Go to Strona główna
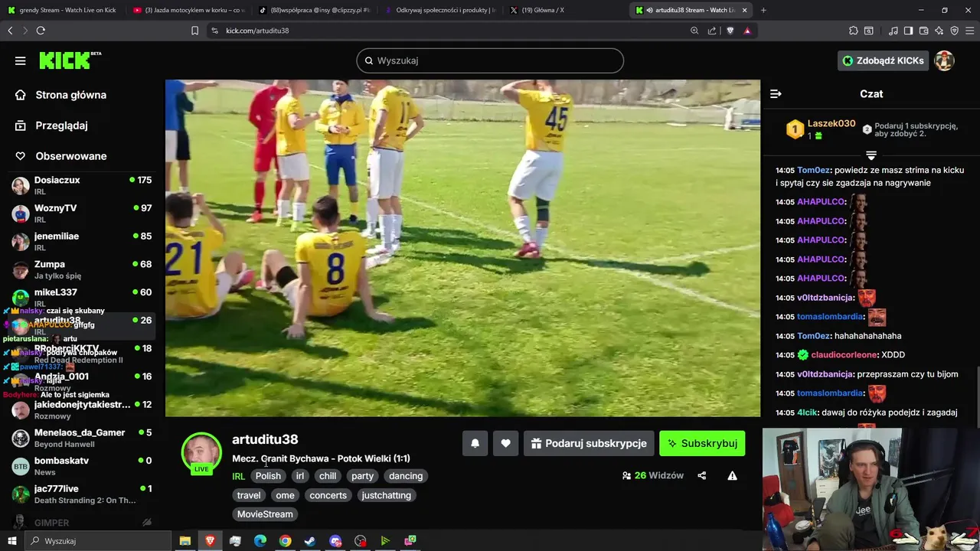The width and height of the screenshot is (980, 551). (70, 95)
